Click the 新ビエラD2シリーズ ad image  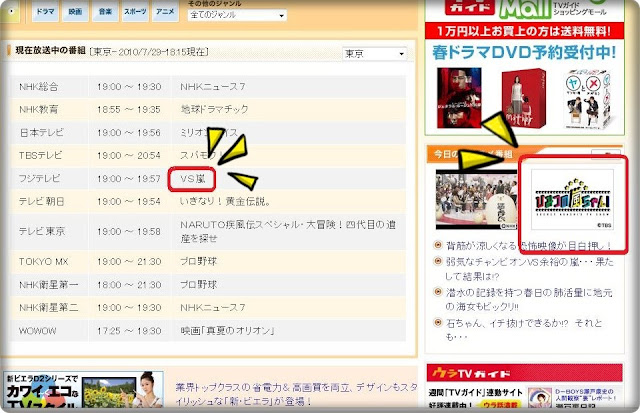(x=83, y=390)
